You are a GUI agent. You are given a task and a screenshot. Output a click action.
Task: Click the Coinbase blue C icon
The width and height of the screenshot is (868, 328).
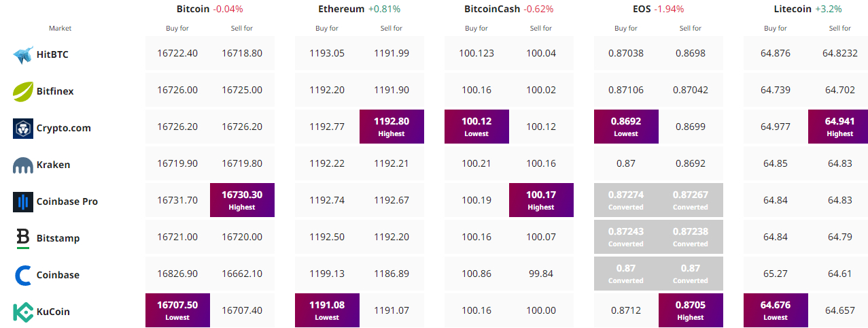coord(23,275)
